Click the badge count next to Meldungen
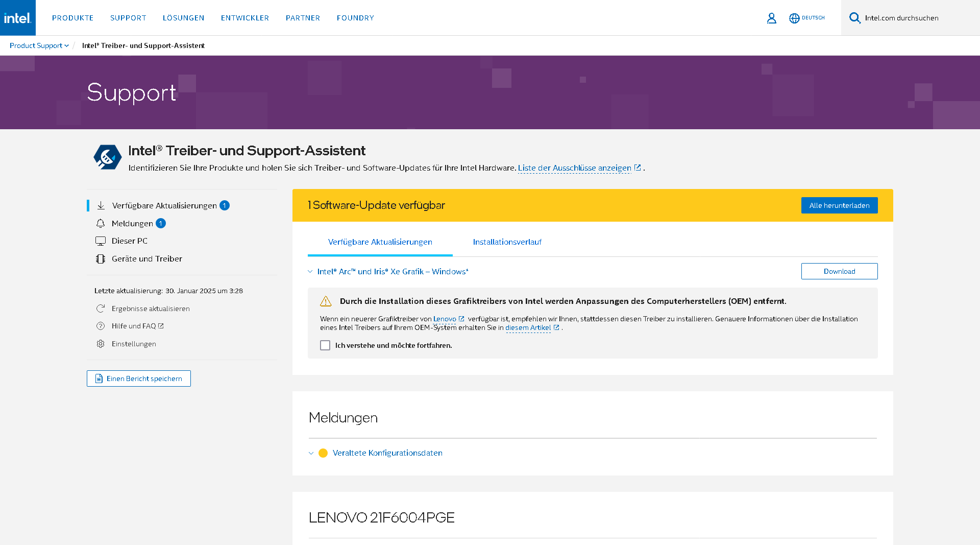This screenshot has width=980, height=545. point(161,223)
